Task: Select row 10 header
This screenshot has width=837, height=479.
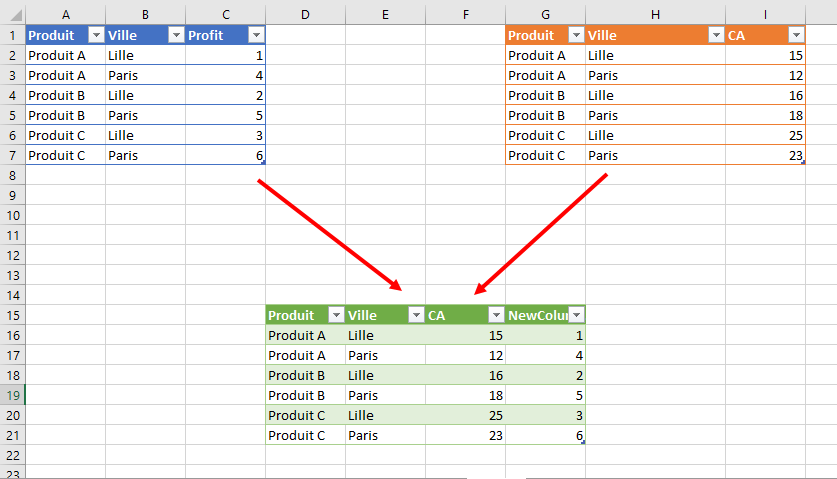Action: pos(12,215)
